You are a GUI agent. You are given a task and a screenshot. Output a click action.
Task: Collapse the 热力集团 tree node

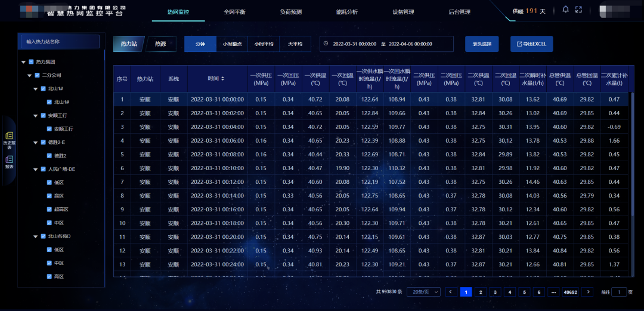[23, 62]
